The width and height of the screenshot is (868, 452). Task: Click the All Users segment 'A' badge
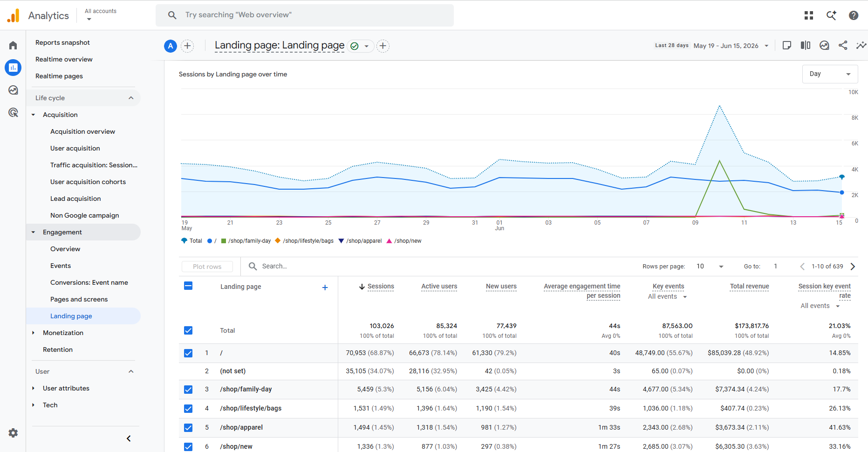[171, 46]
